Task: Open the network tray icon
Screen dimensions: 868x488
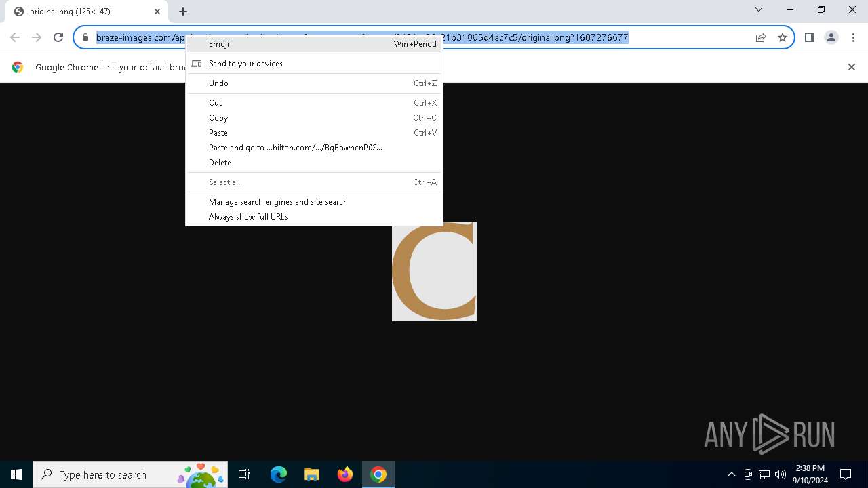Action: coord(764,474)
